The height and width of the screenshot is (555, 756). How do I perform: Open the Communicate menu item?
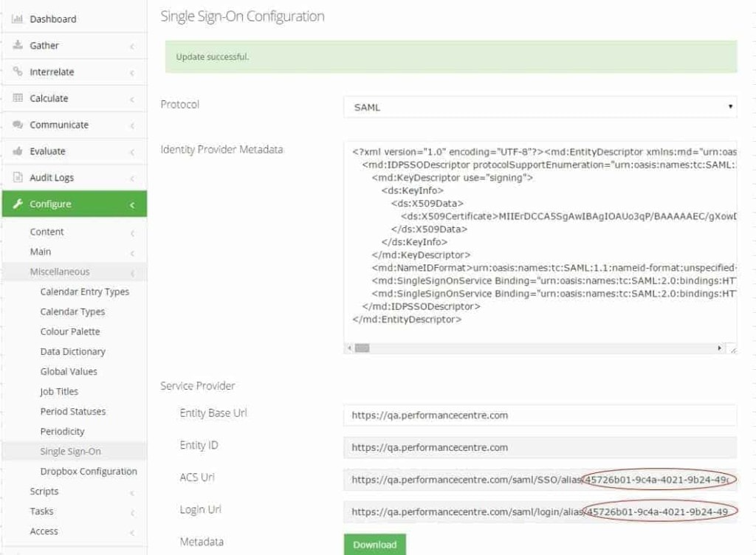click(x=75, y=125)
